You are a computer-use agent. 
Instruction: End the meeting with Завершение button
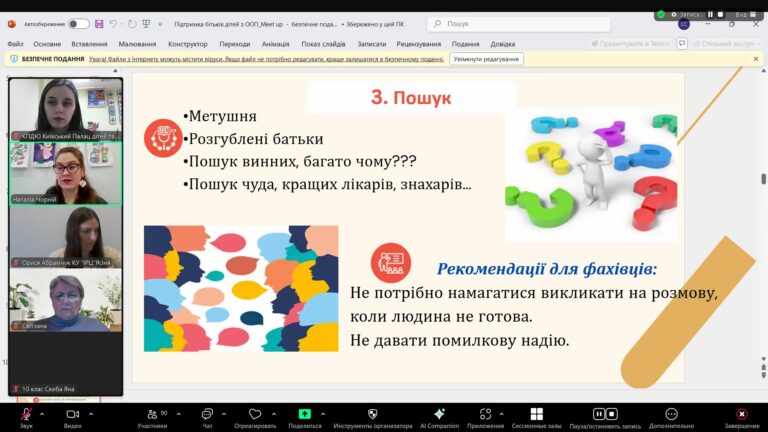(x=741, y=414)
